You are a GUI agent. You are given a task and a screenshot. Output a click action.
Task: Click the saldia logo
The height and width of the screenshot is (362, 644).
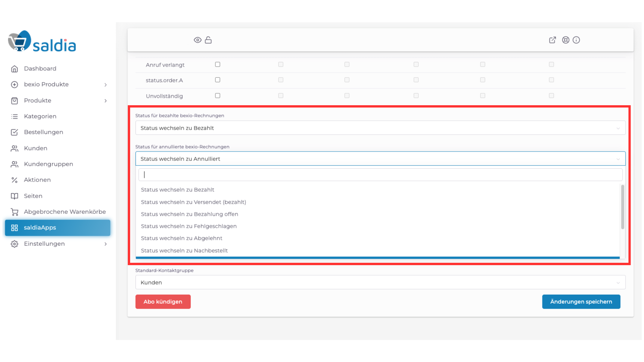[42, 42]
